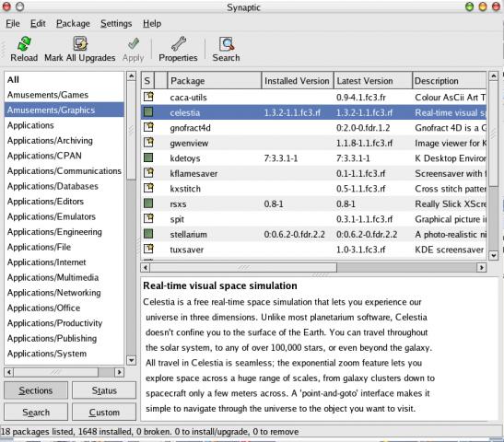
Task: Click the package list horizontal scrollbar thumb
Action: coord(243,267)
